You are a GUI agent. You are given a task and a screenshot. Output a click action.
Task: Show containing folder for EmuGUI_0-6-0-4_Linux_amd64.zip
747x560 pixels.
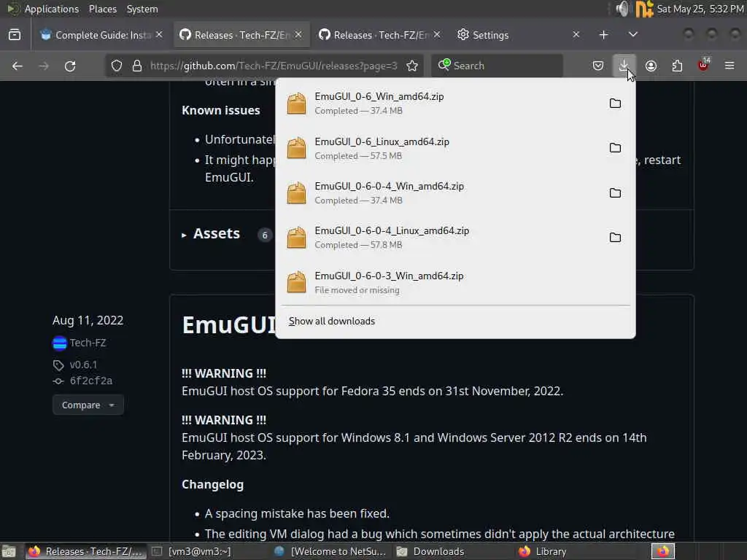[615, 238]
